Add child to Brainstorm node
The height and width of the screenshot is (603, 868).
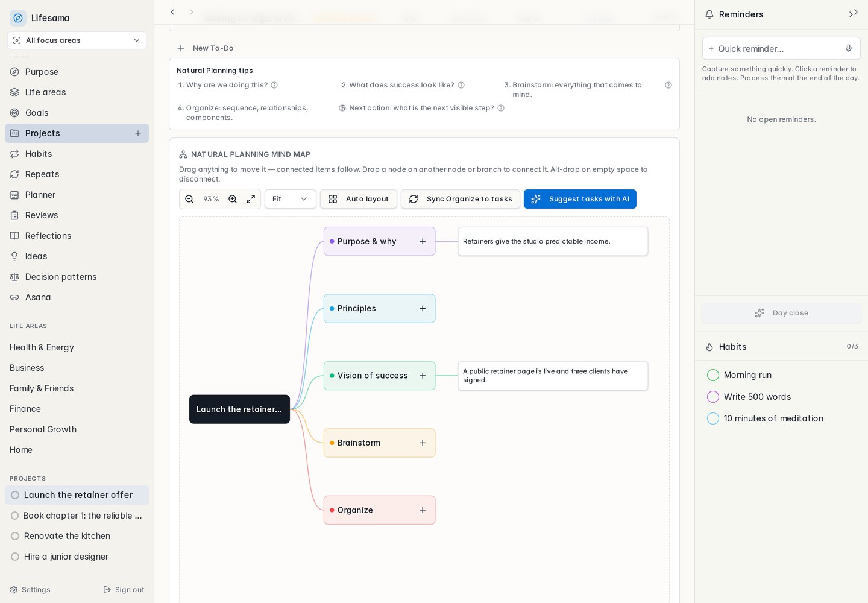pos(423,443)
